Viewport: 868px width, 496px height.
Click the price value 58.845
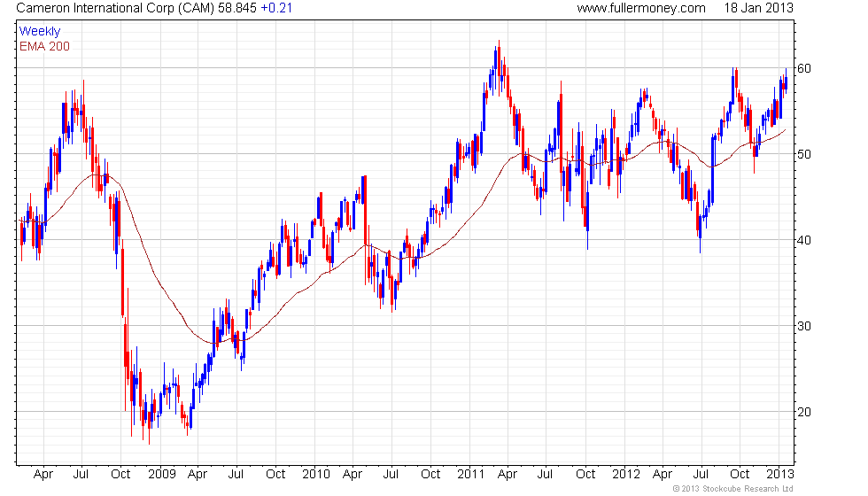tap(237, 8)
